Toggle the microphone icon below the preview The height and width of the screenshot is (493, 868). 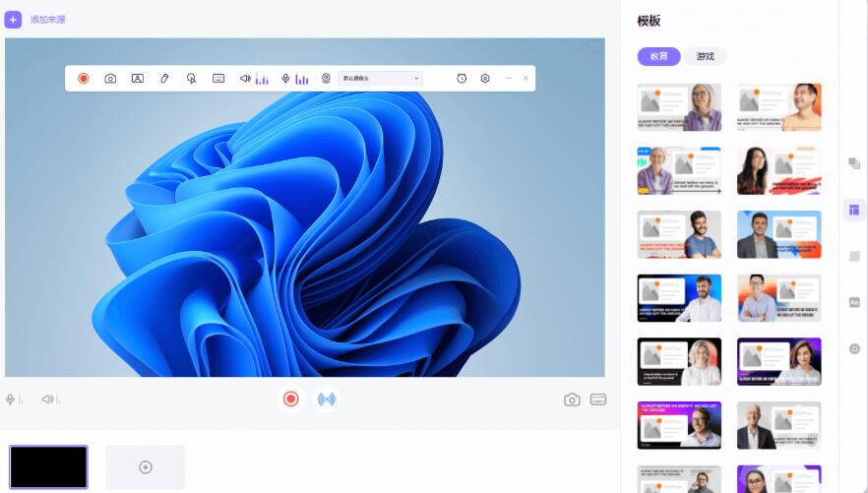click(10, 399)
